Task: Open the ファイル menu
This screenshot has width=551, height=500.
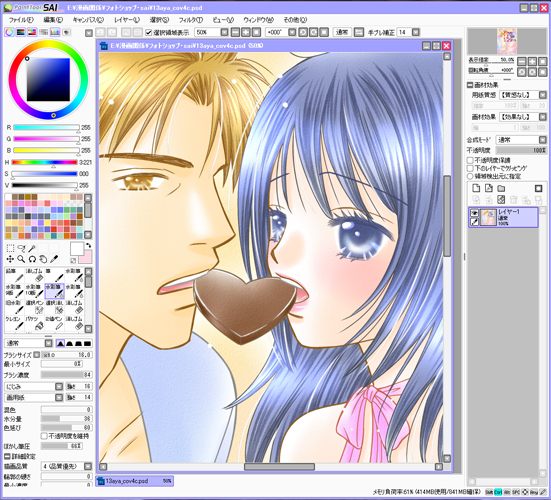Action: pyautogui.click(x=21, y=20)
